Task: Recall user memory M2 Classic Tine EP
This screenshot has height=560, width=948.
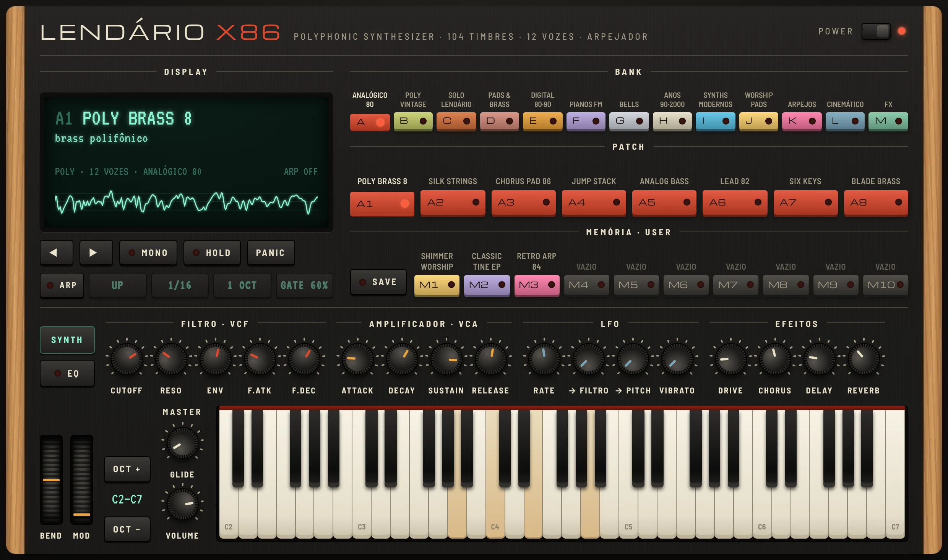Action: click(x=487, y=285)
